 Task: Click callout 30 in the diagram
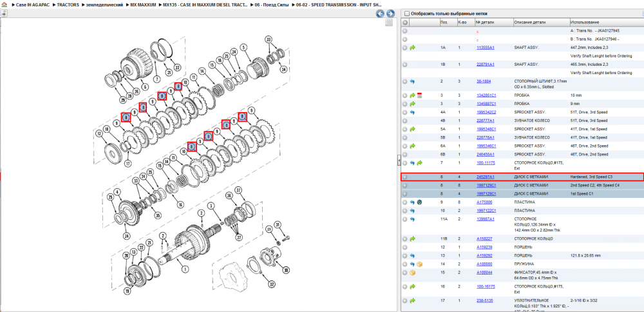click(286, 271)
